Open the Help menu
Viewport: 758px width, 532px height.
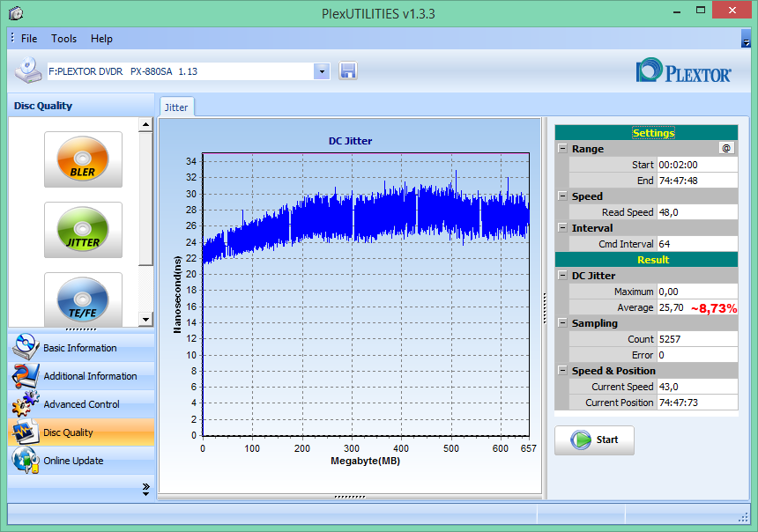click(x=101, y=39)
